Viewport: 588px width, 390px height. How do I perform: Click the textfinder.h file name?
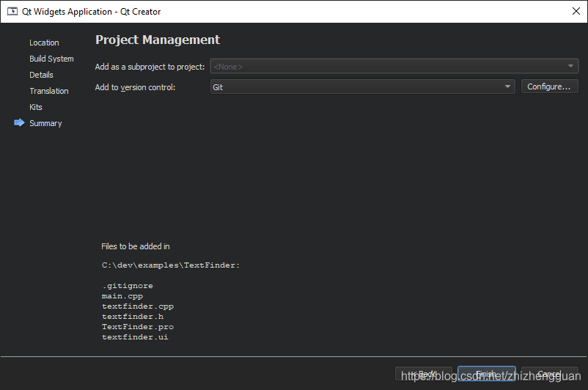[x=133, y=317]
